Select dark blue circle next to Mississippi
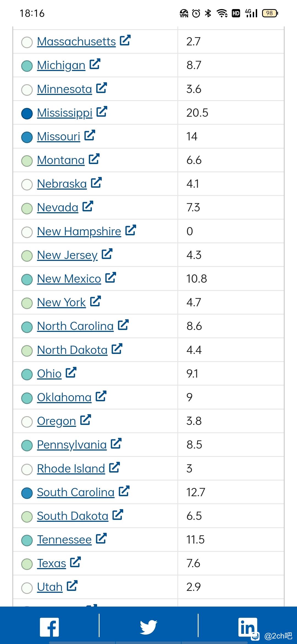The image size is (297, 644). [27, 113]
